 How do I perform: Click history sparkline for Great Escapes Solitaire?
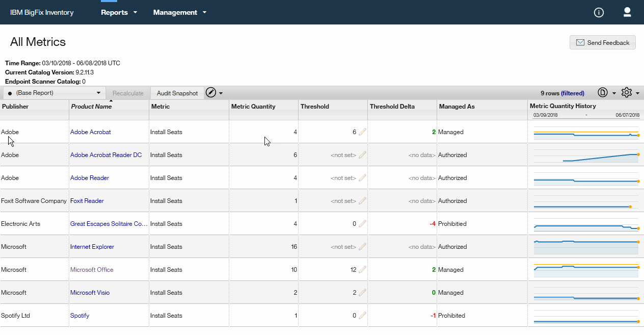point(586,226)
